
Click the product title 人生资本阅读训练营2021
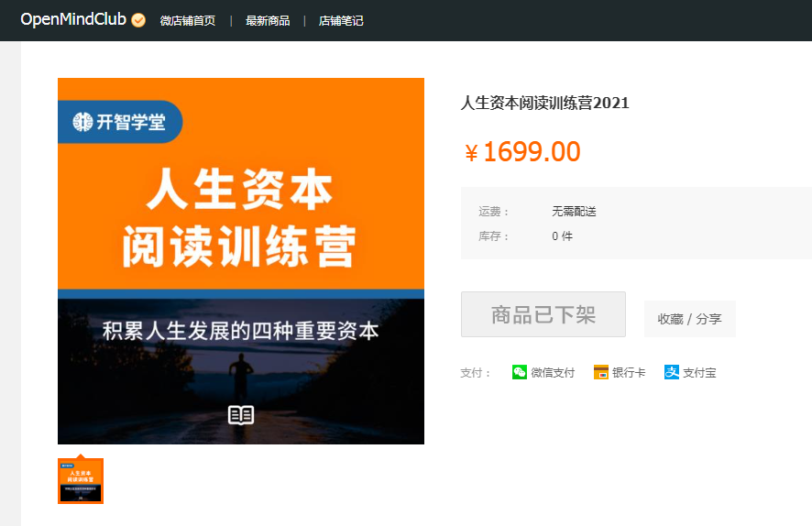[544, 103]
